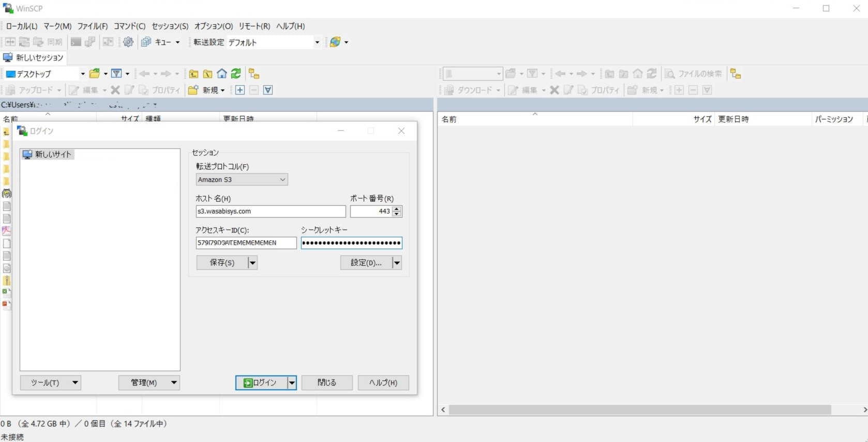Click the 保存(S) button

222,263
